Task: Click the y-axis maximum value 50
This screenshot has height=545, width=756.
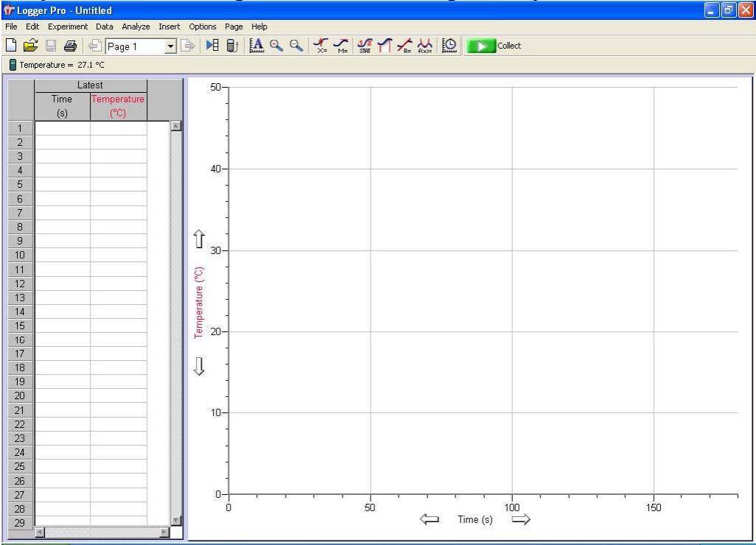Action: [215, 87]
